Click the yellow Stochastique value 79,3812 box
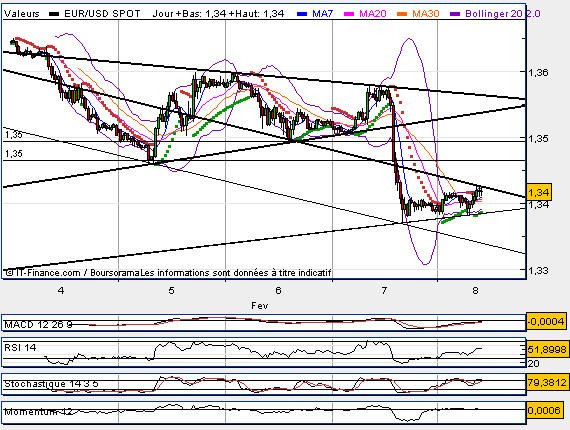 [x=547, y=382]
